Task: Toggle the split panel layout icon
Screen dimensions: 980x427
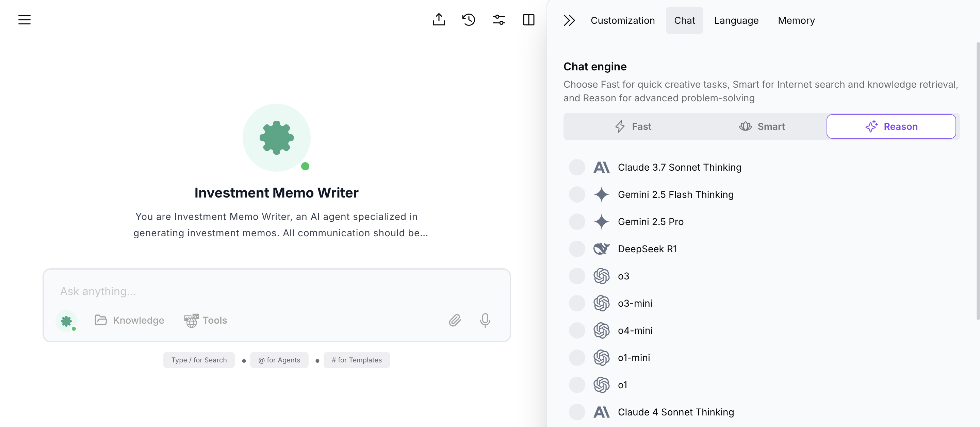Action: (529, 20)
